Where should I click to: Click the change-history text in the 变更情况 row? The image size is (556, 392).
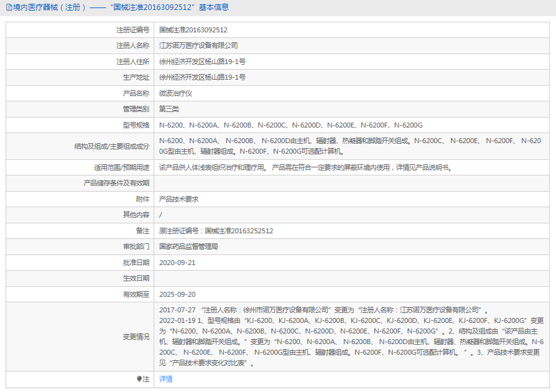351,336
